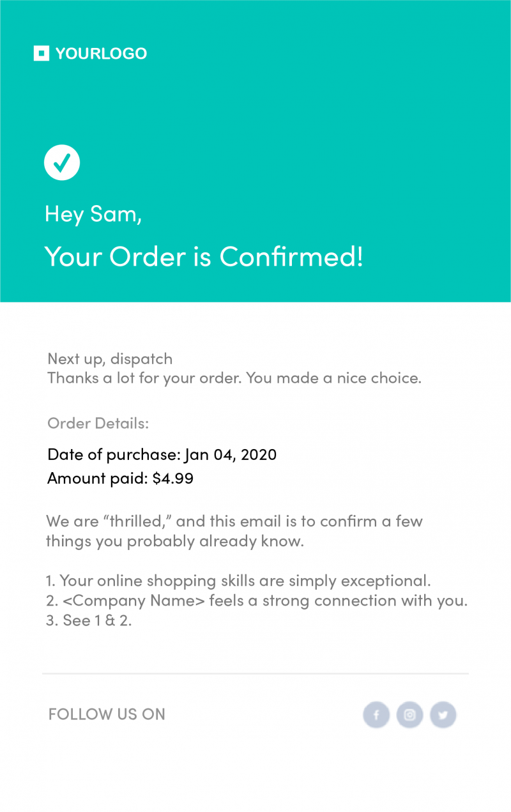This screenshot has height=812, width=511.
Task: Click the "FOLLOW US ON" footer label
Action: pyautogui.click(x=107, y=714)
